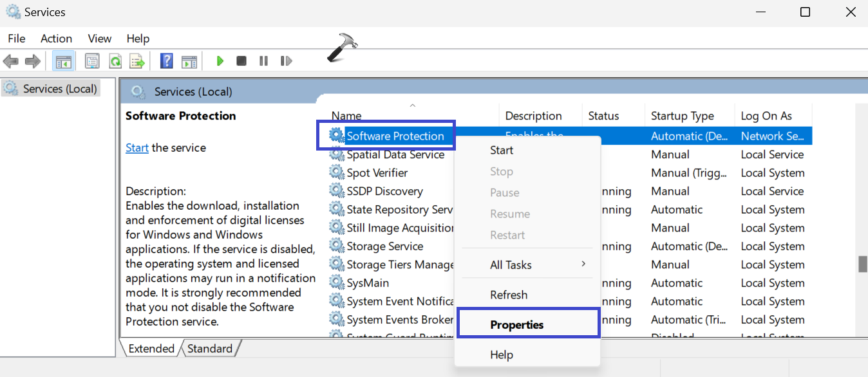Select Services (Local) in the console tree

click(x=59, y=89)
